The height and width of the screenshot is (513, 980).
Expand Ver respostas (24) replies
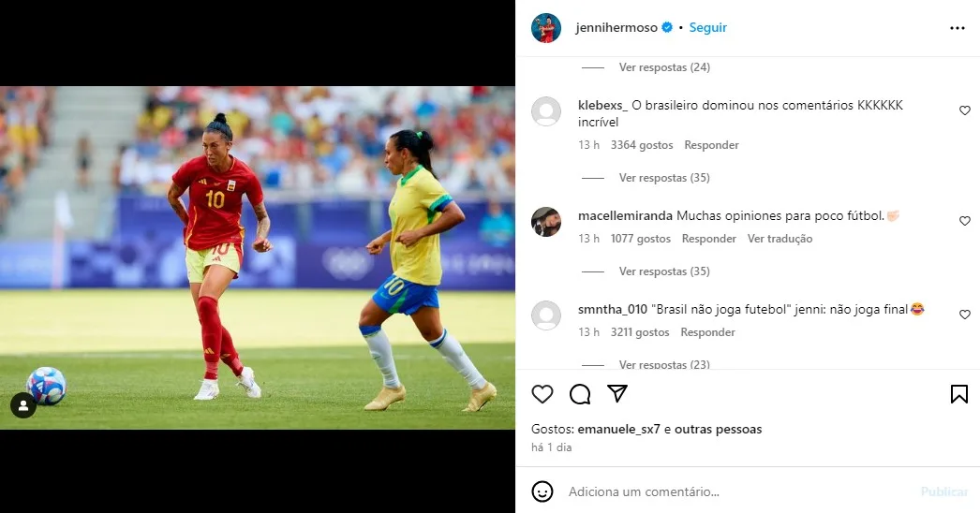664,66
